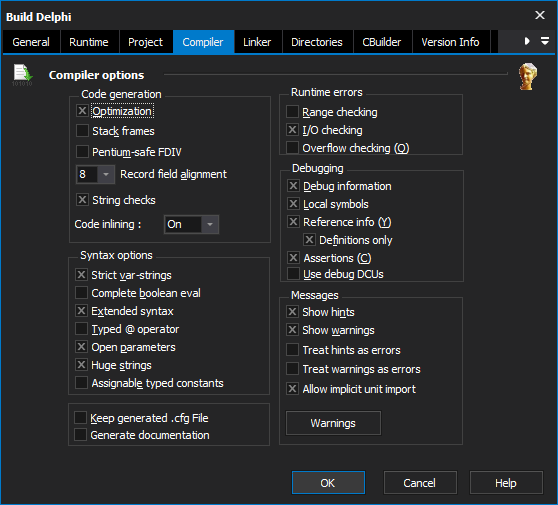Click the bust statue icon

pyautogui.click(x=528, y=76)
